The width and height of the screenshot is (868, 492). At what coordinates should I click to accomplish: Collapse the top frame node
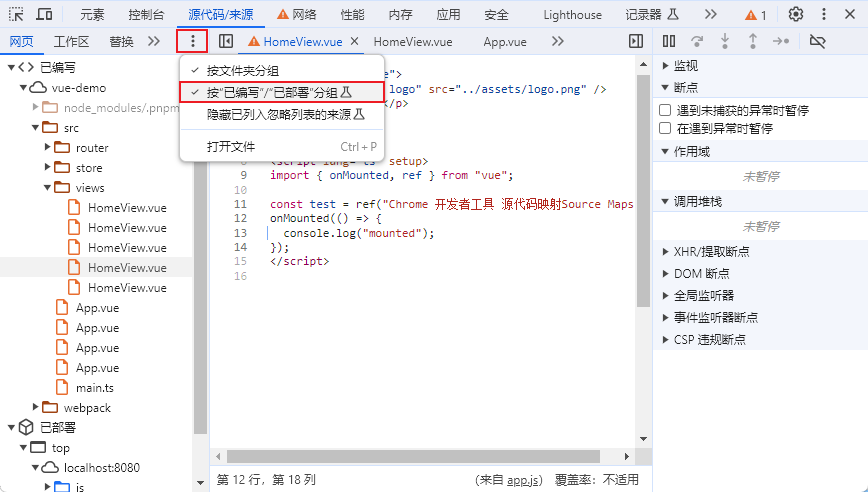(x=23, y=448)
